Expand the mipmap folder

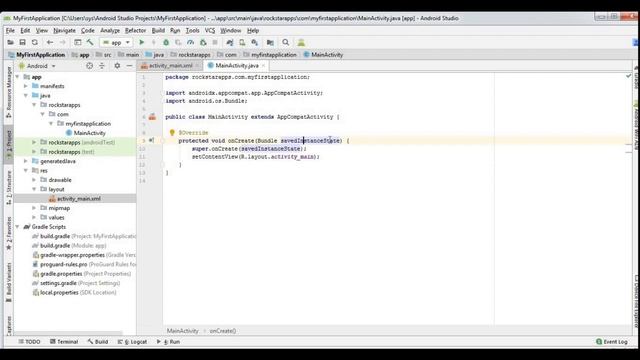pyautogui.click(x=34, y=208)
